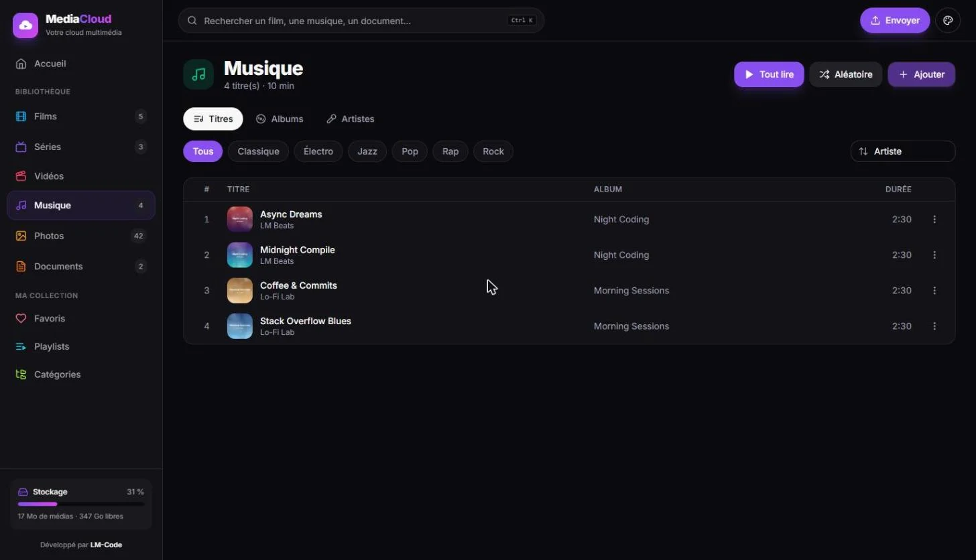Click the Midnight Compile track title
The width and height of the screenshot is (976, 560).
298,250
